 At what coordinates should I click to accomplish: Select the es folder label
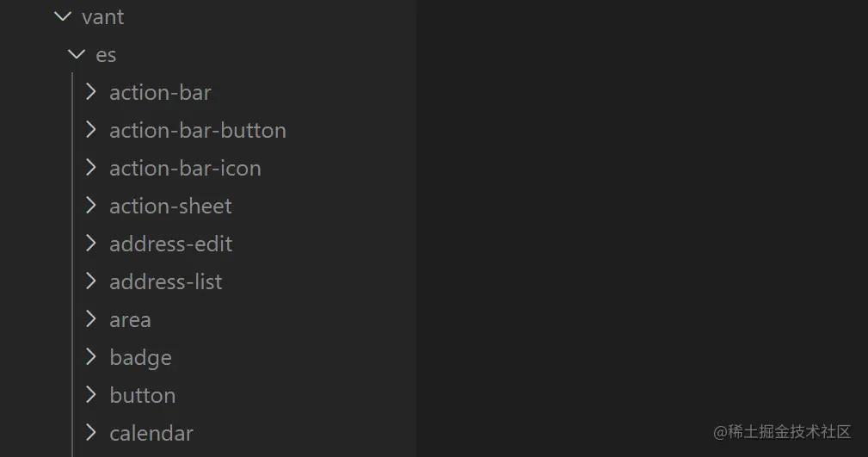pyautogui.click(x=106, y=55)
